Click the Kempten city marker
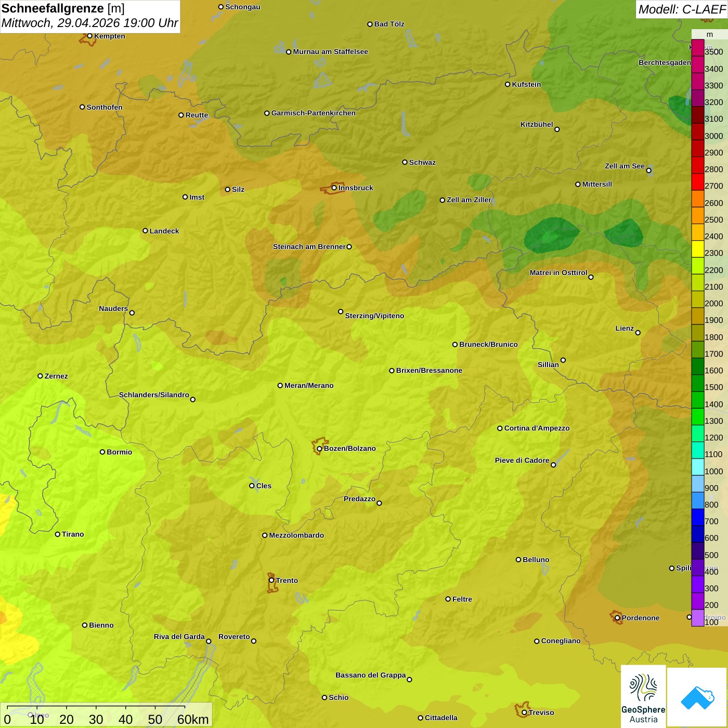The height and width of the screenshot is (728, 728). pos(89,36)
